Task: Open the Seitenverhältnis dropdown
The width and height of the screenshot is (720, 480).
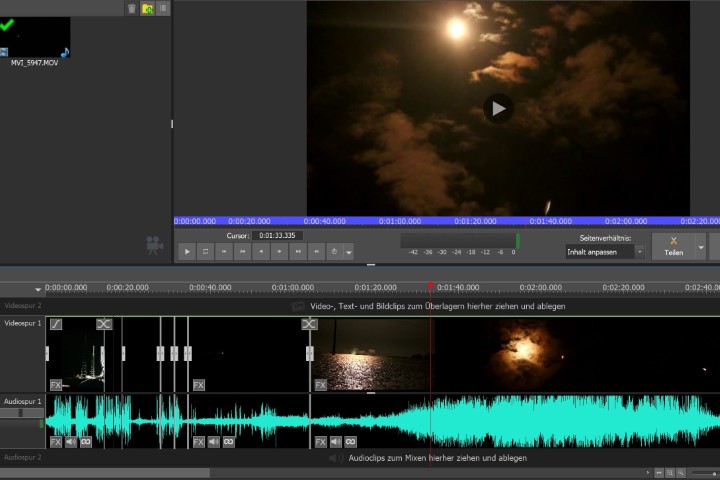Action: click(605, 252)
